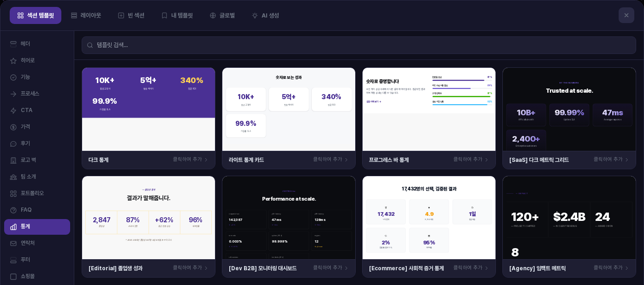Click the 가격 dollar icon
The image size is (644, 285).
13,127
